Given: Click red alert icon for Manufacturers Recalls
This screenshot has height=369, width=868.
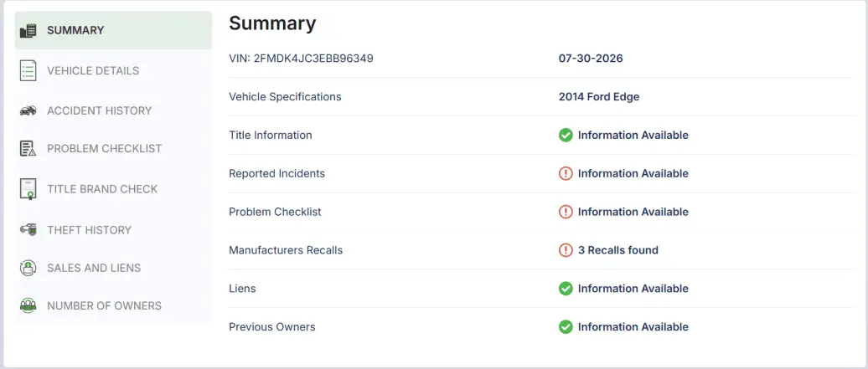Looking at the screenshot, I should point(566,250).
